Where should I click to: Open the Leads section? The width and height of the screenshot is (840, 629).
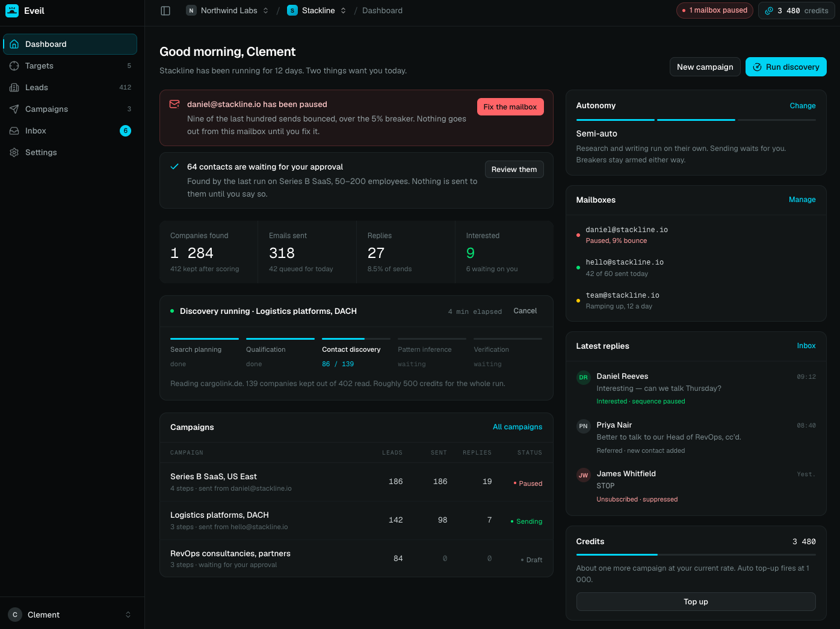(x=70, y=87)
